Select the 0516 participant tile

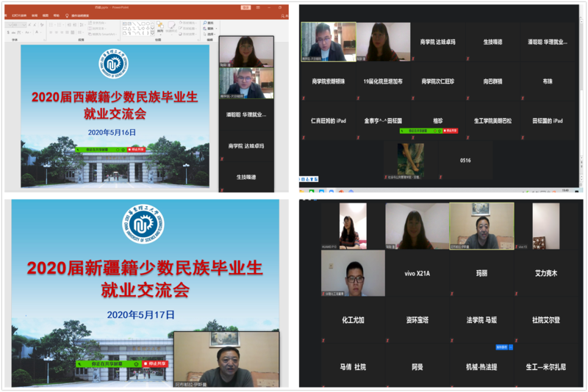pos(465,160)
